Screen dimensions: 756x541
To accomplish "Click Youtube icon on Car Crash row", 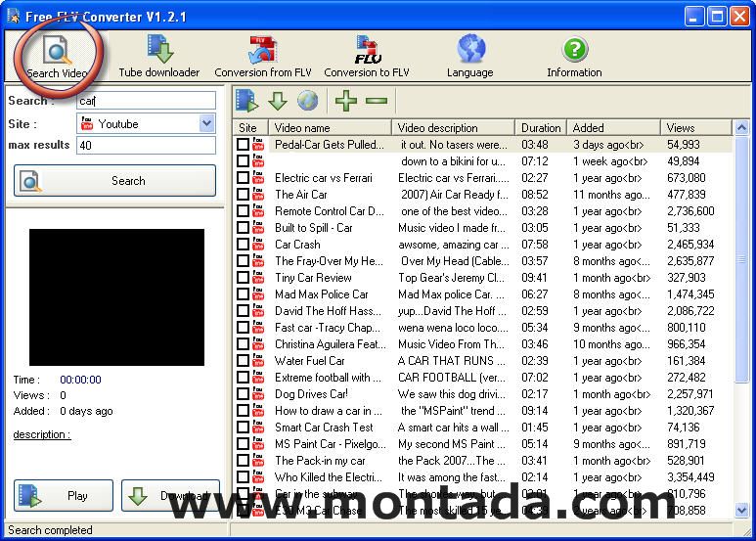I will tap(258, 244).
